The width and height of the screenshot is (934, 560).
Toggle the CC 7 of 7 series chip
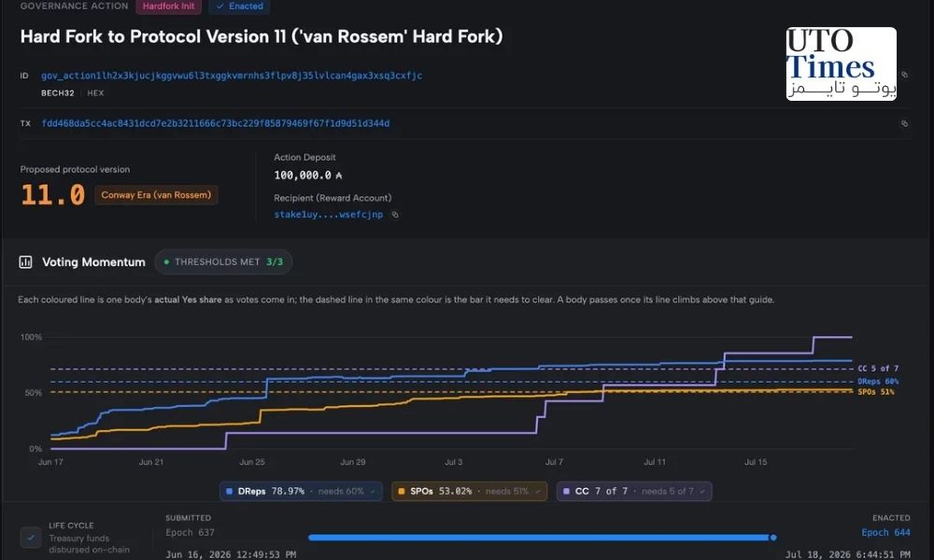click(x=634, y=492)
